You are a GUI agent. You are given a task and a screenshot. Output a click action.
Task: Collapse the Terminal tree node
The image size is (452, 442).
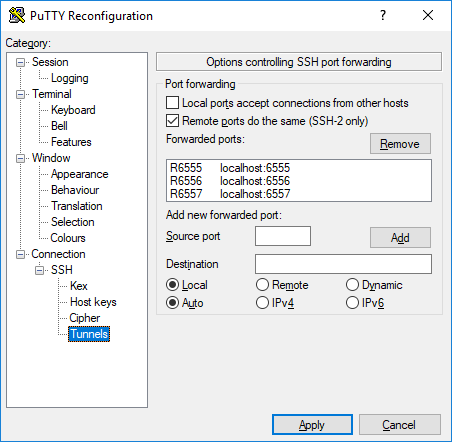coord(21,94)
